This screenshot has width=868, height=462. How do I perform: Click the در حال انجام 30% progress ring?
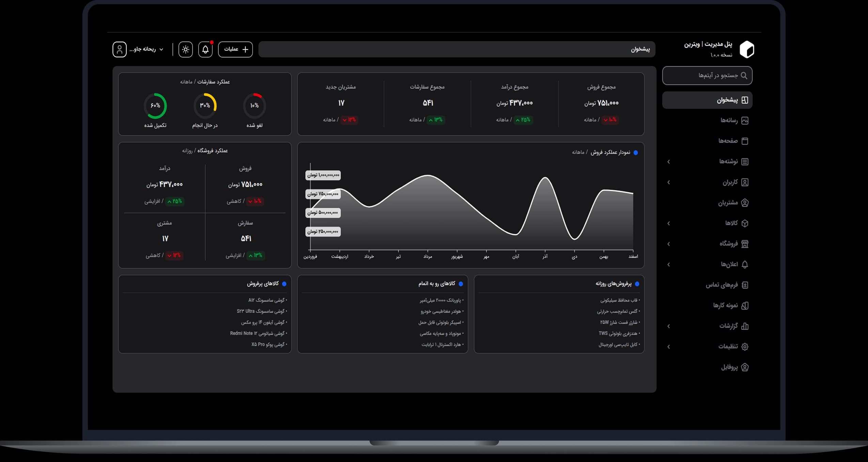[x=205, y=106]
